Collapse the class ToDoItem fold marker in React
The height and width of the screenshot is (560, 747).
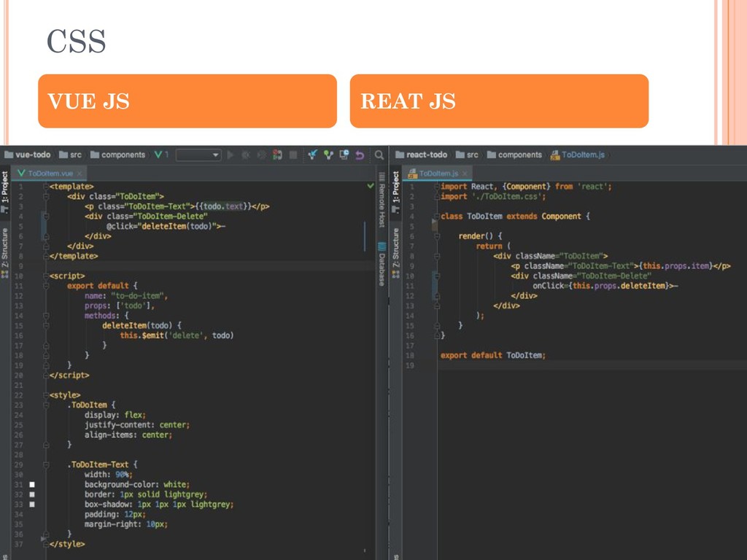(x=437, y=216)
